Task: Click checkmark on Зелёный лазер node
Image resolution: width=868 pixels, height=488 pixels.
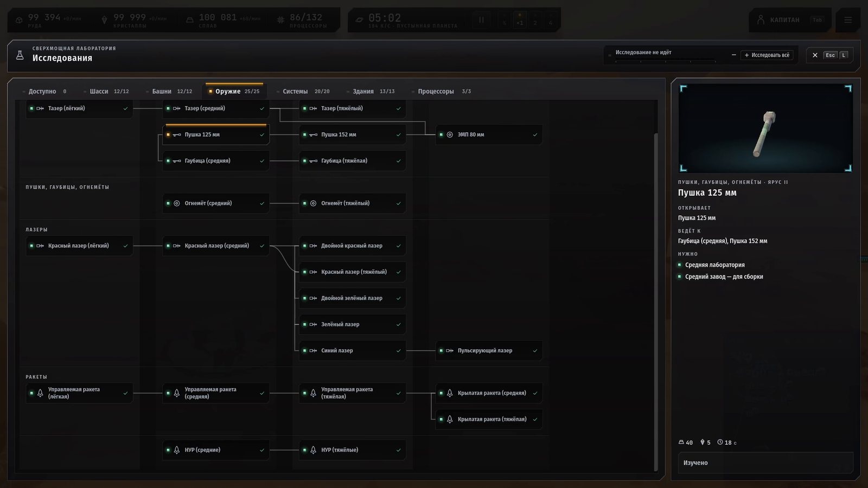Action: (x=398, y=325)
